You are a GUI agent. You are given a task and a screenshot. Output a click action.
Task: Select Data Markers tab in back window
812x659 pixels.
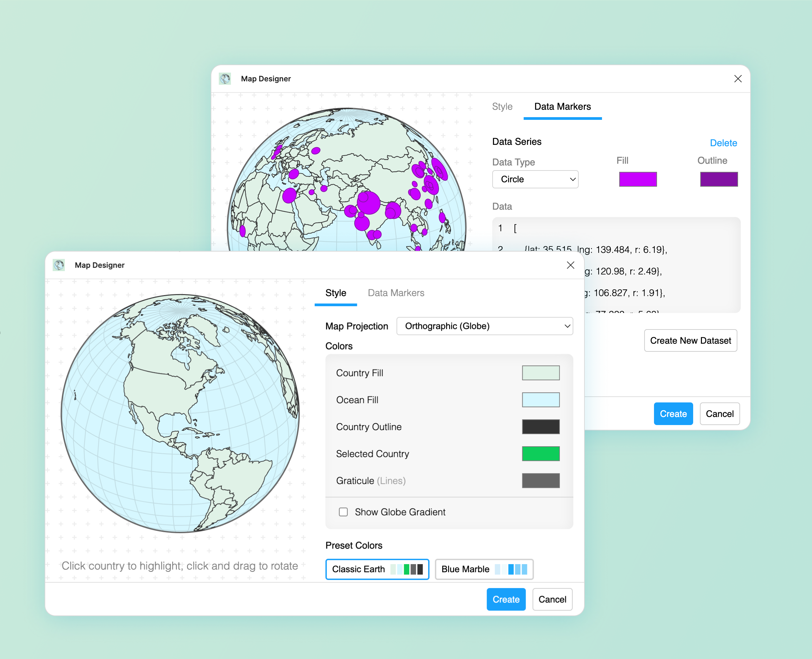[x=562, y=106]
